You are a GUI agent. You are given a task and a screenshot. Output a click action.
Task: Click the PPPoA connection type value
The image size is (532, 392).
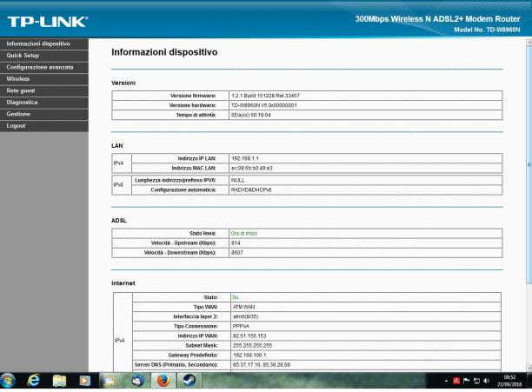pos(242,326)
